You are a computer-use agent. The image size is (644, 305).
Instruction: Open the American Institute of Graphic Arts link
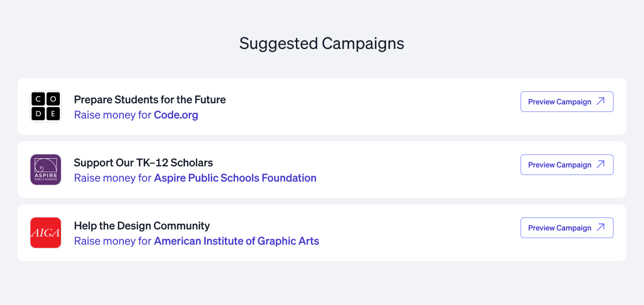pos(237,241)
